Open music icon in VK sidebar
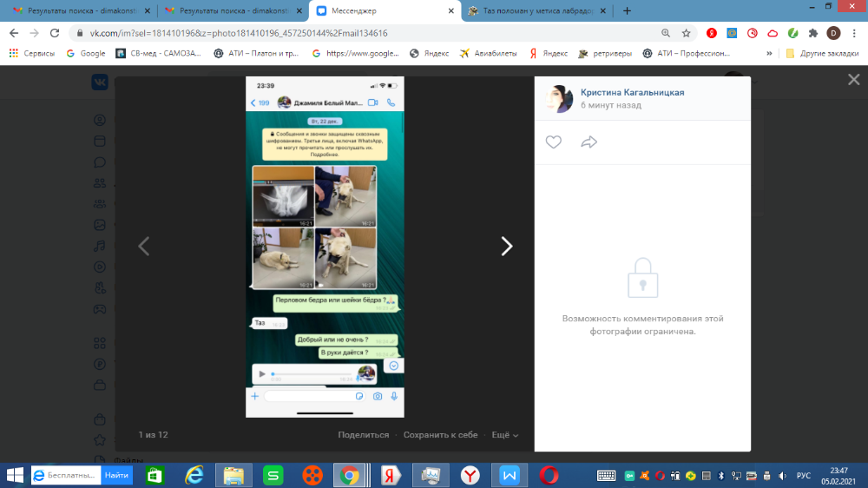The image size is (868, 488). pyautogui.click(x=100, y=246)
